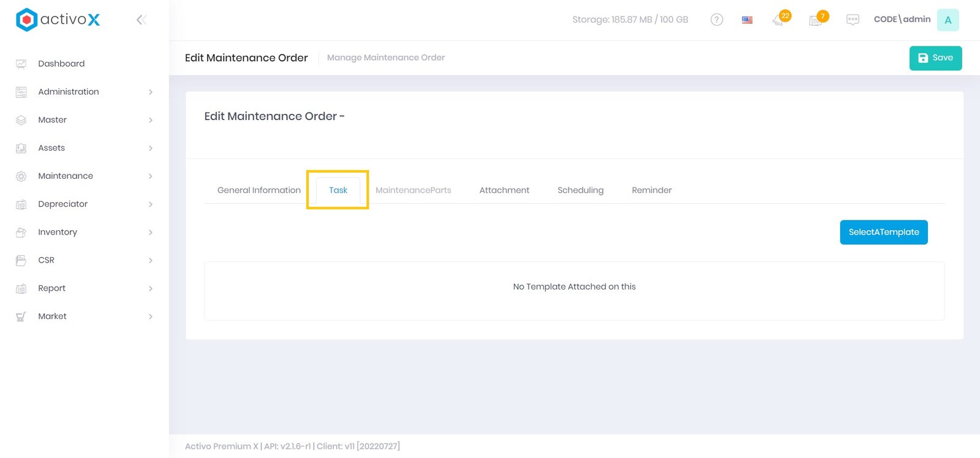Screen dimensions: 980x458
Task: Expand the Assets menu chevron
Action: point(151,148)
